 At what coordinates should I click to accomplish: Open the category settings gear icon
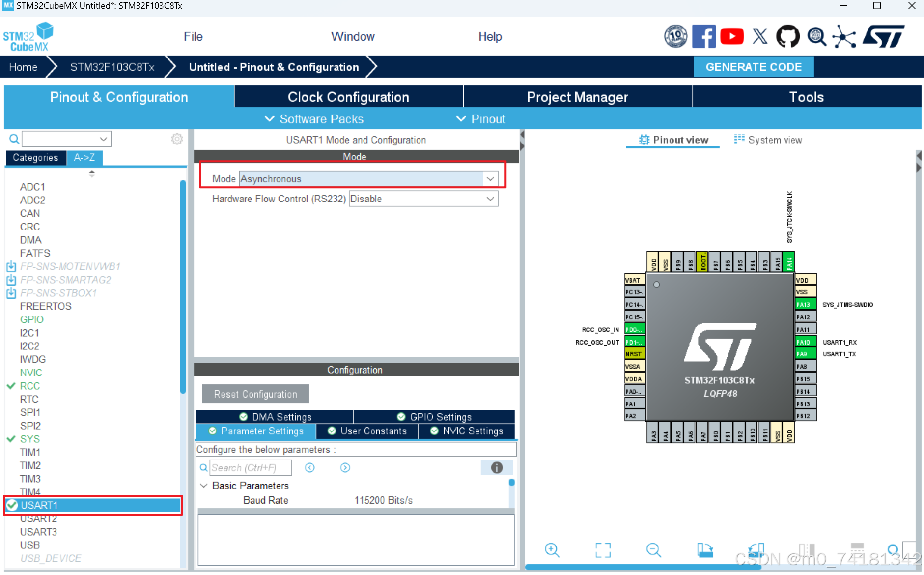click(x=177, y=139)
